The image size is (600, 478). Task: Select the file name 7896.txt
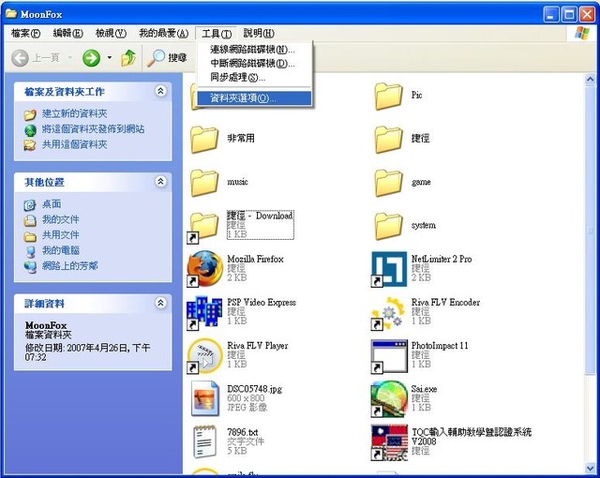click(243, 432)
